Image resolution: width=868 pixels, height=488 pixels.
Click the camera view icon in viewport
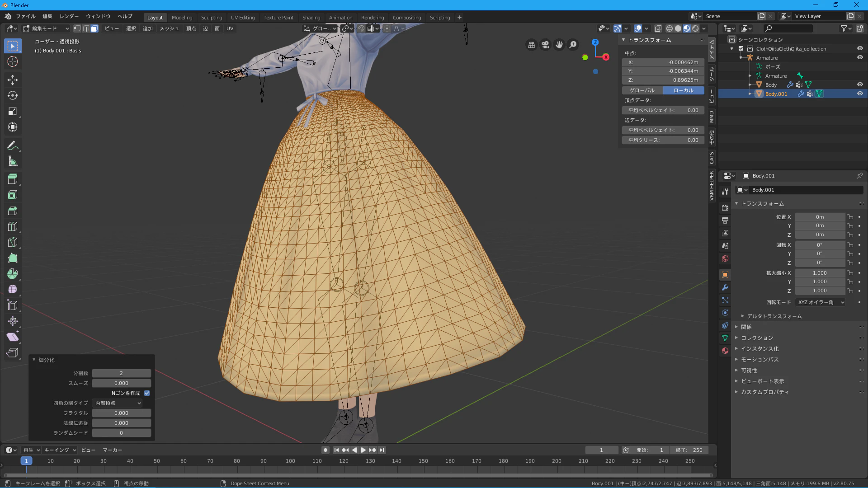click(545, 45)
